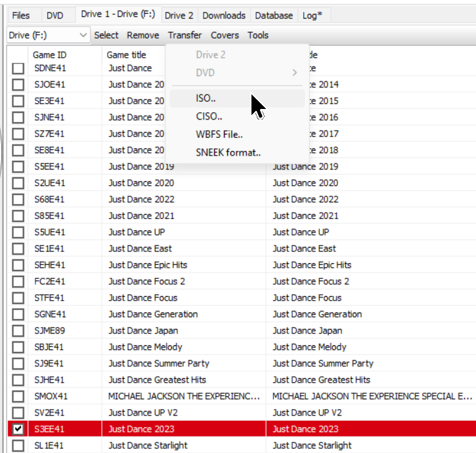Check the box for S5EE41
The height and width of the screenshot is (453, 476).
click(18, 167)
